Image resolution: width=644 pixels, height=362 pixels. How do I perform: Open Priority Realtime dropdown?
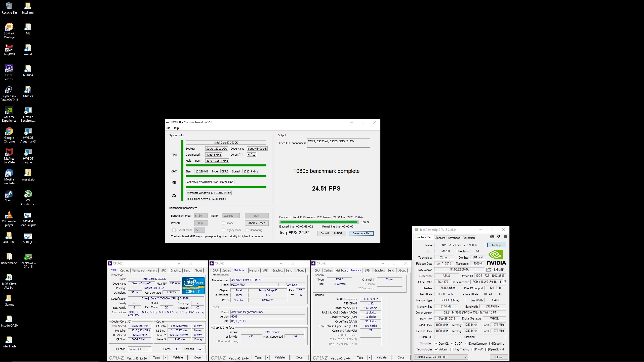(x=231, y=216)
